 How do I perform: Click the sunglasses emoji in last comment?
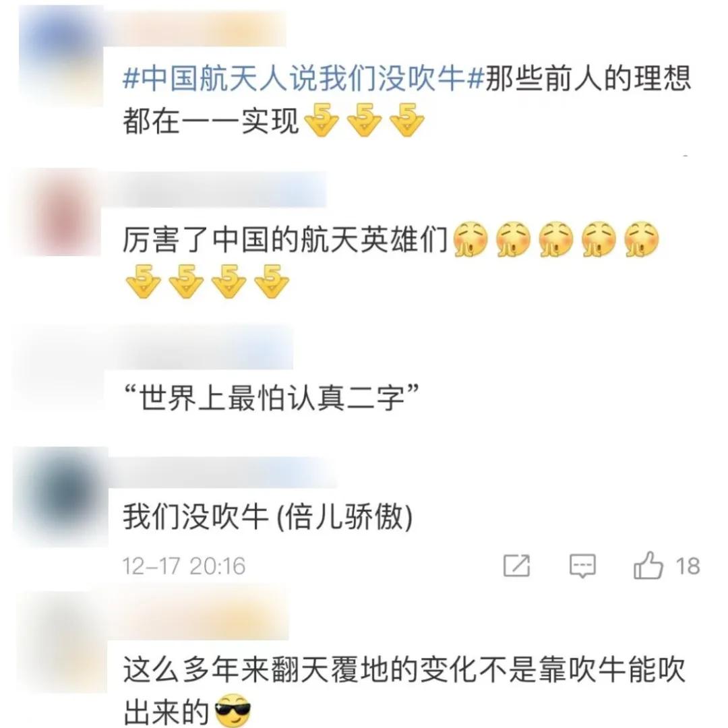[x=233, y=710]
